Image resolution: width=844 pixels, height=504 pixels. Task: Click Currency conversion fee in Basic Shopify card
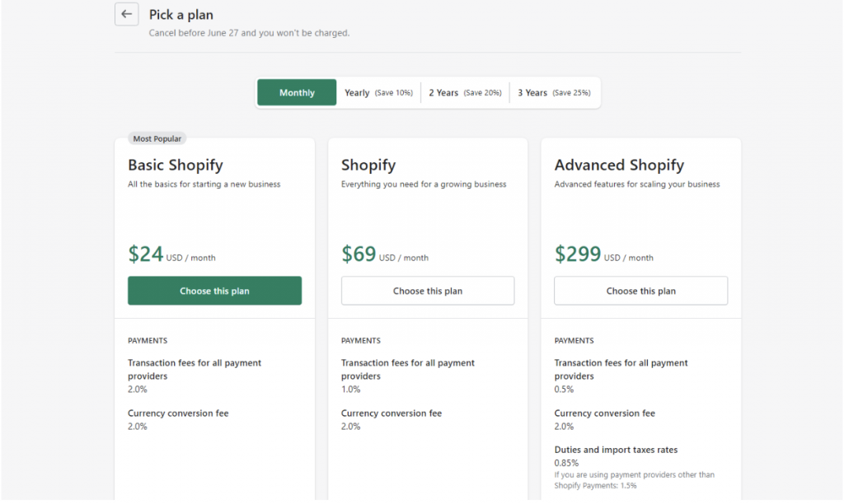(x=178, y=413)
